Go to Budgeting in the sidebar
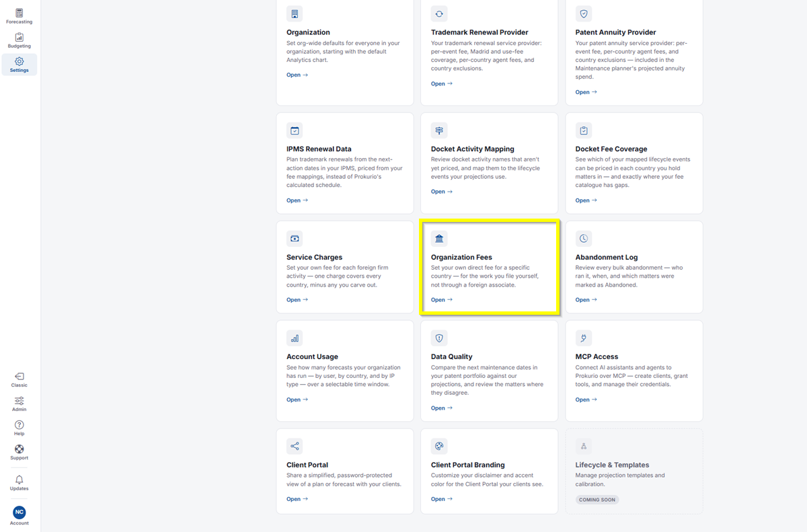The width and height of the screenshot is (807, 532). pos(19,40)
